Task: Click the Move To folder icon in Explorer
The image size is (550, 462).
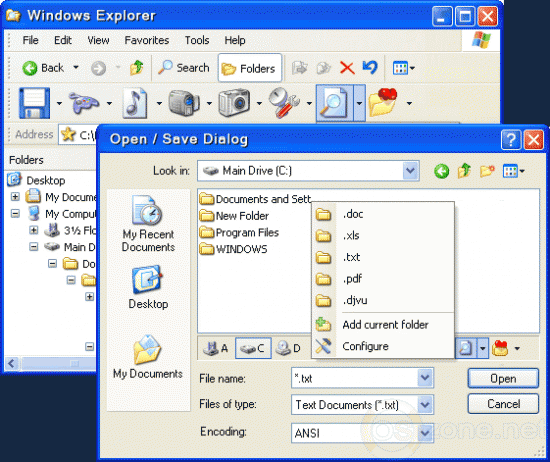Action: click(x=300, y=68)
